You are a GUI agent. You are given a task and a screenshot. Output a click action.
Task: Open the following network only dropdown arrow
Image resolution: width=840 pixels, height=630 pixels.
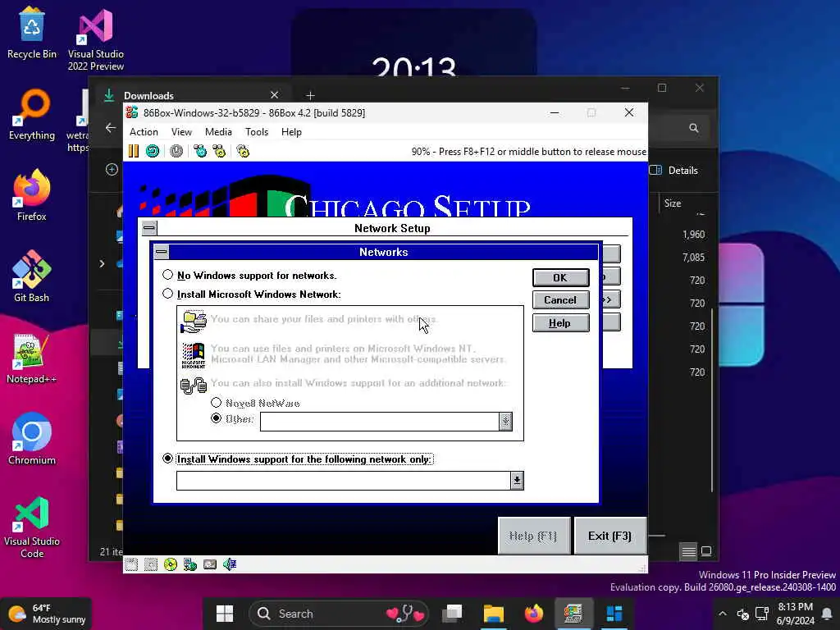click(517, 481)
